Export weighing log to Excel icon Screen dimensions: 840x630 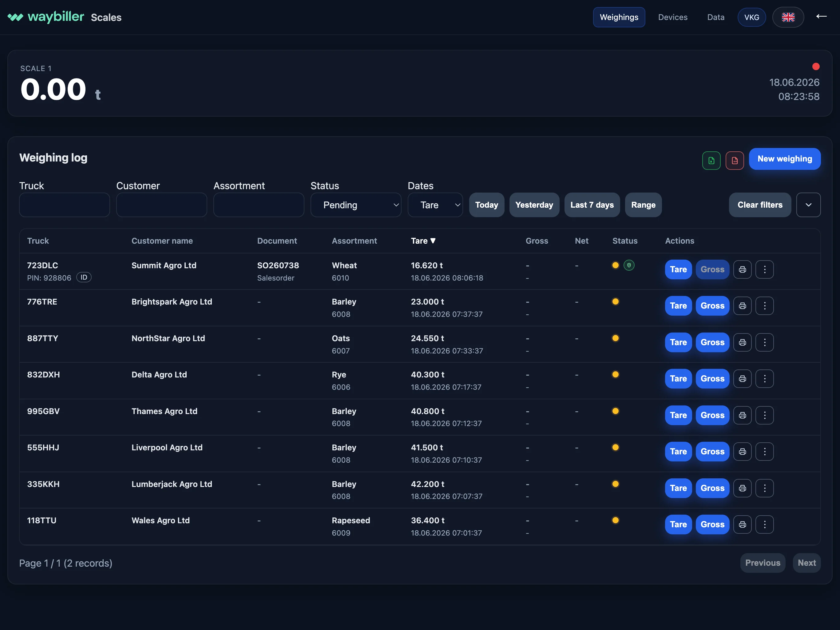pyautogui.click(x=711, y=161)
